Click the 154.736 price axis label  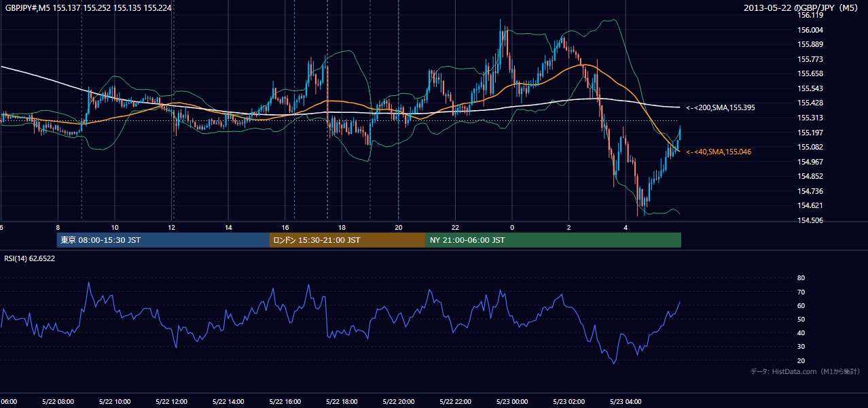point(810,191)
